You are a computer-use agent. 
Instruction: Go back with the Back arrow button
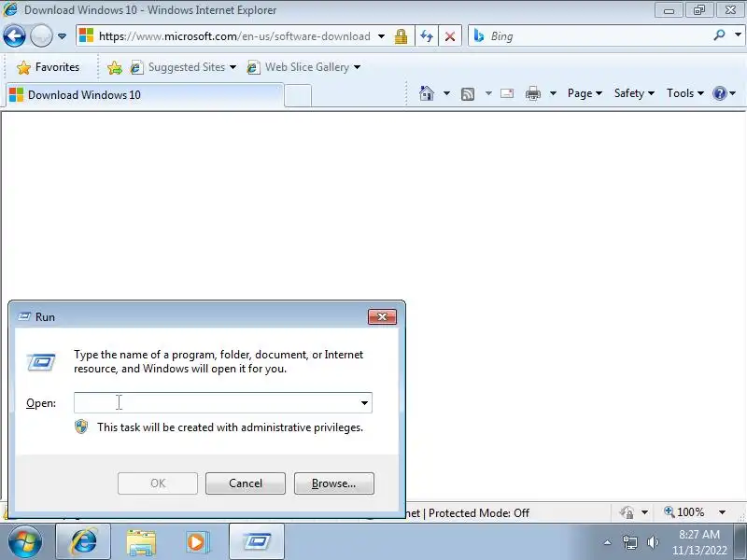tap(14, 36)
